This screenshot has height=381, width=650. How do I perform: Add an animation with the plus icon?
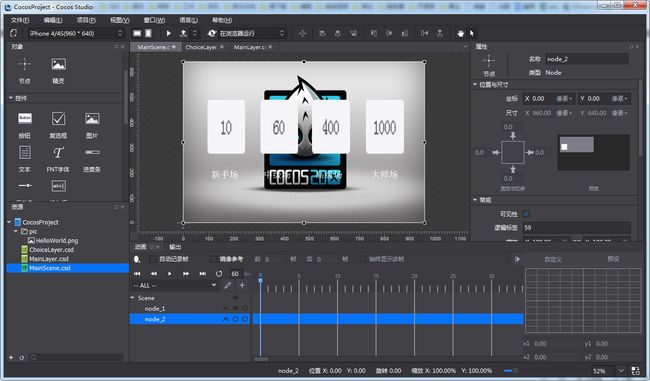pos(242,285)
